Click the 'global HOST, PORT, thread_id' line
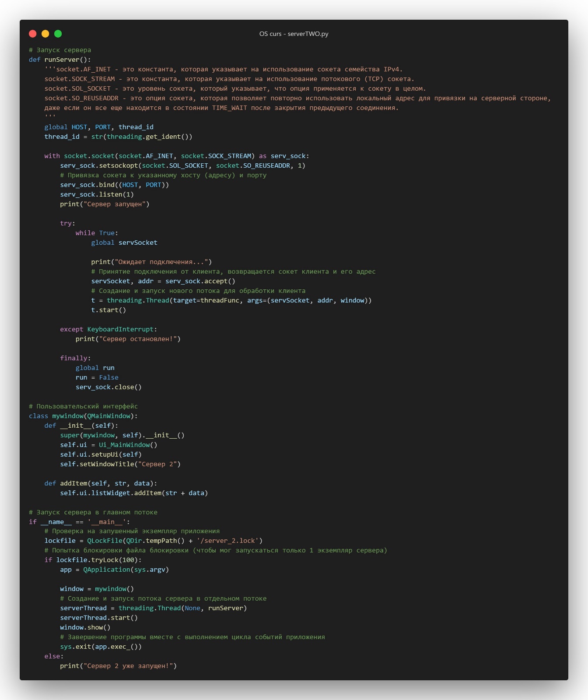The height and width of the screenshot is (700, 588). point(99,127)
